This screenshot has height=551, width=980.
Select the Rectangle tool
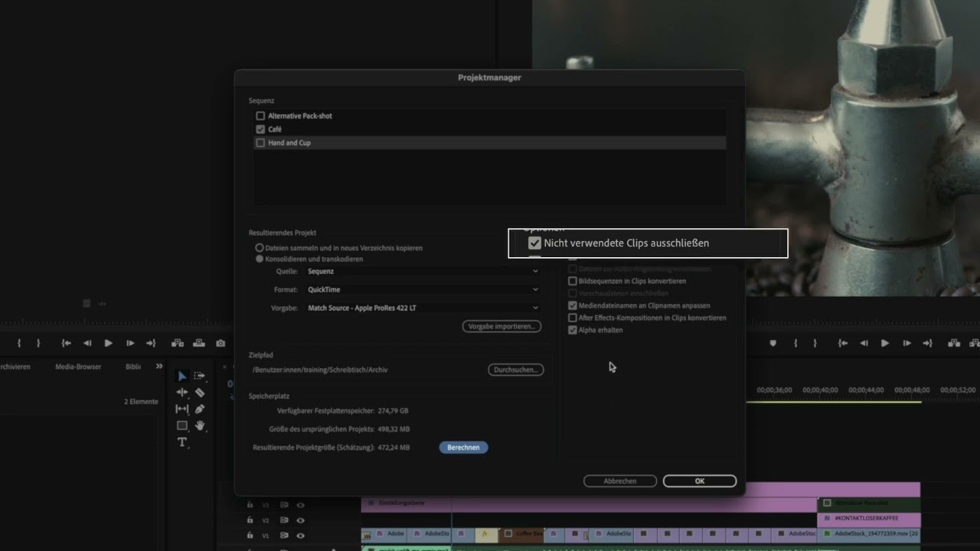pyautogui.click(x=182, y=425)
